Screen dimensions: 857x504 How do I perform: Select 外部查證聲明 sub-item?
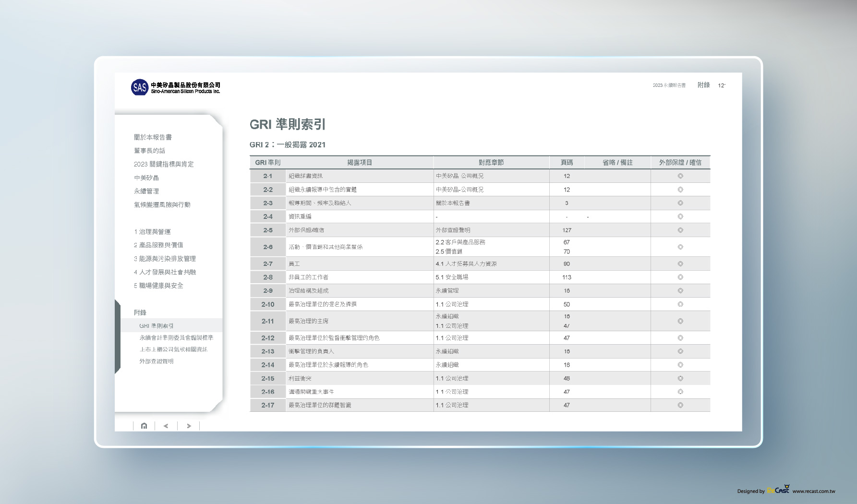point(157,361)
